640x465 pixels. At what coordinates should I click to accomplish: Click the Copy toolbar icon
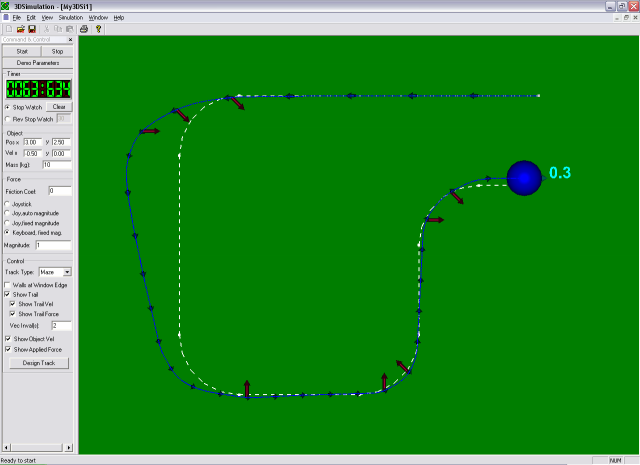point(58,29)
